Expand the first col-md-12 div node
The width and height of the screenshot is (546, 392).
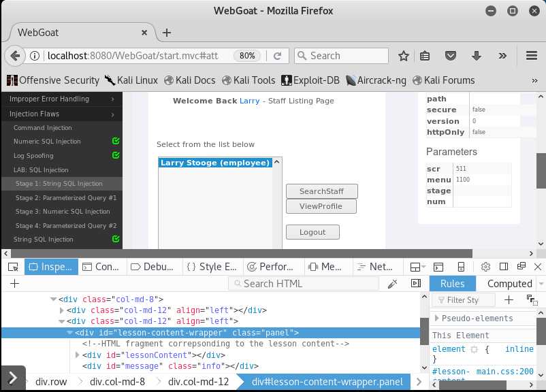click(x=62, y=310)
